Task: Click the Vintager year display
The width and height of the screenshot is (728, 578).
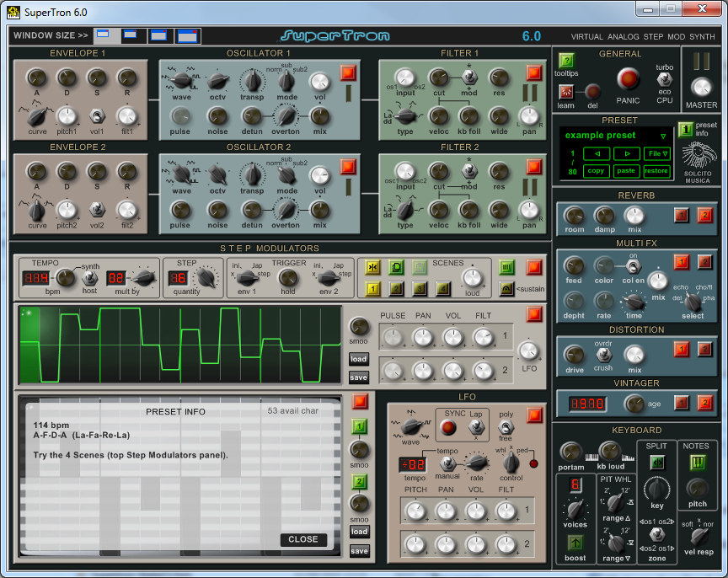Action: pyautogui.click(x=588, y=404)
